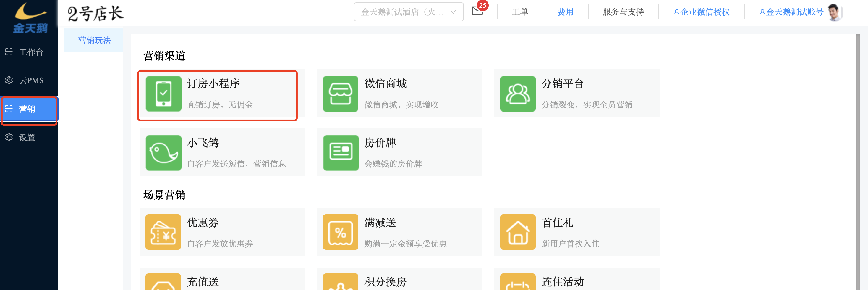Viewport: 868px width, 290px height.
Task: Click the 2号店长 title
Action: (96, 14)
